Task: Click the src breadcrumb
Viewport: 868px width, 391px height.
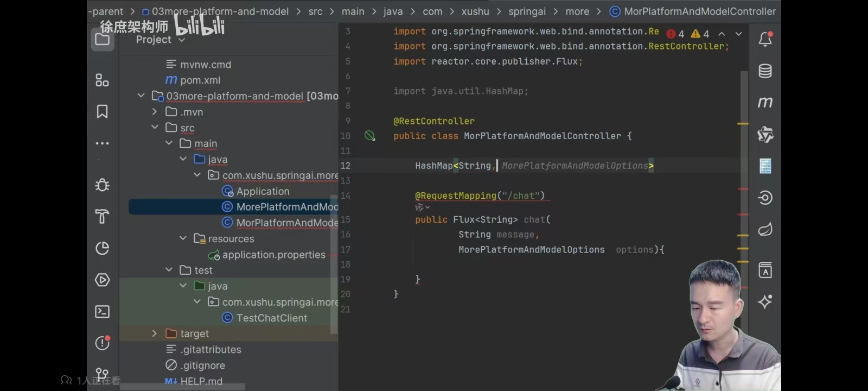Action: [x=315, y=11]
